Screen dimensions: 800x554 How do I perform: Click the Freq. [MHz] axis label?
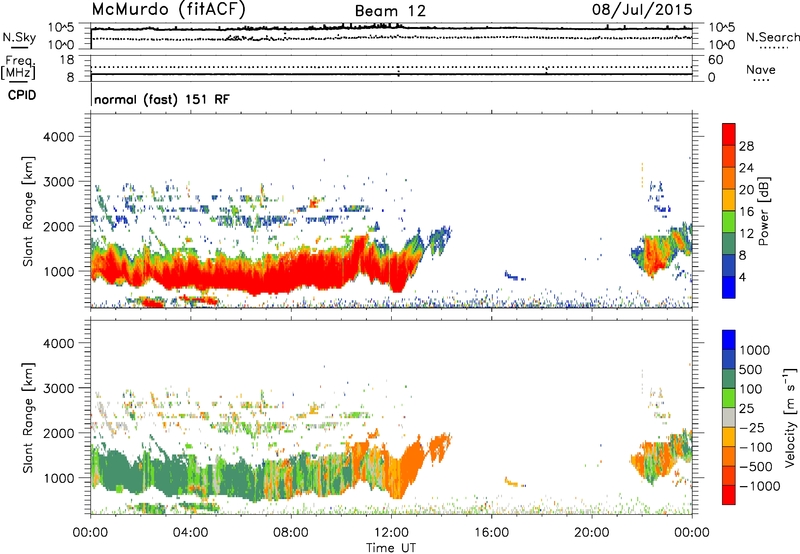pyautogui.click(x=18, y=68)
